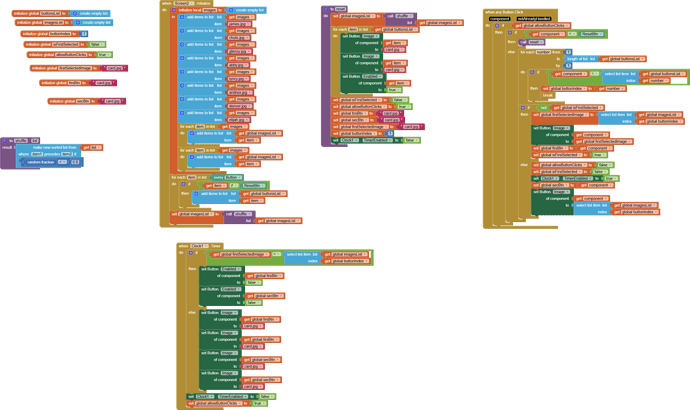Viewport: 690px width, 410px height.
Task: Edit the buttonIndex global variable name
Action: (x=60, y=34)
